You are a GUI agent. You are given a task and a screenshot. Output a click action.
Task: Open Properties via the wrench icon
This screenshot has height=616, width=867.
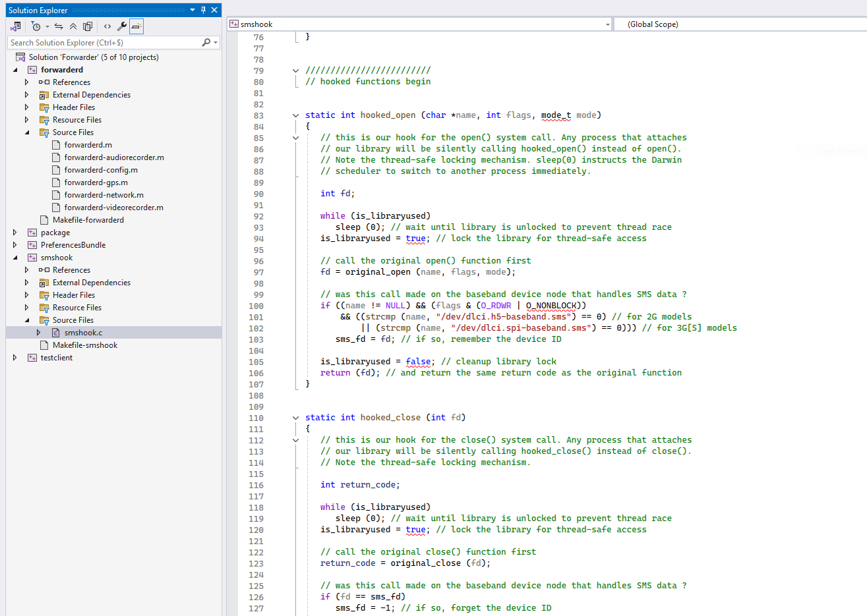122,26
